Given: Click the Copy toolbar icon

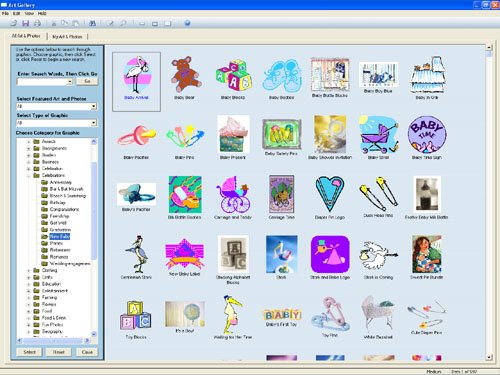Looking at the screenshot, I should click(65, 23).
